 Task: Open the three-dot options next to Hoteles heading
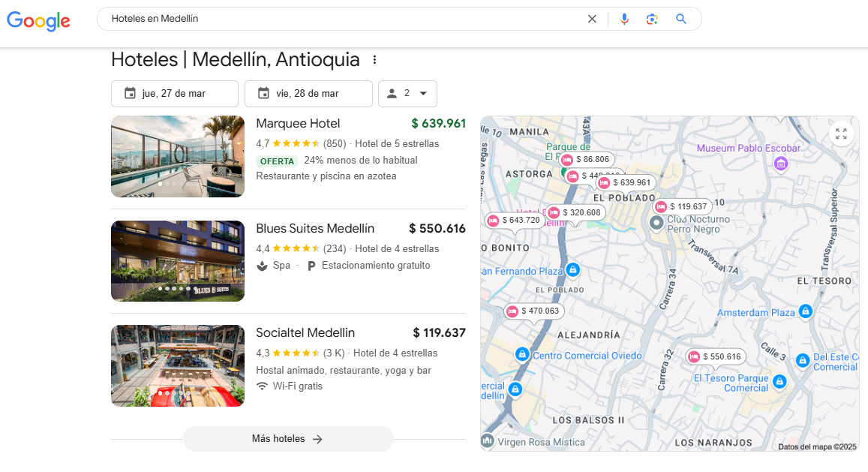pyautogui.click(x=375, y=60)
